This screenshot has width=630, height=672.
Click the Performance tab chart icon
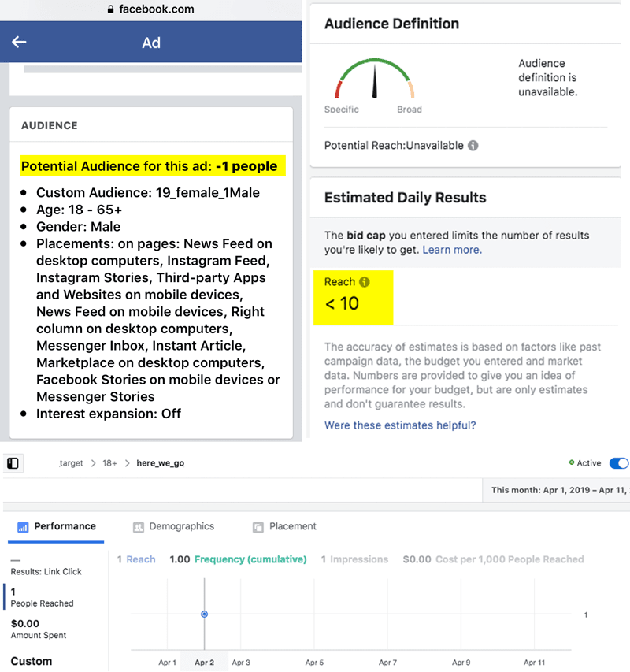(x=23, y=527)
